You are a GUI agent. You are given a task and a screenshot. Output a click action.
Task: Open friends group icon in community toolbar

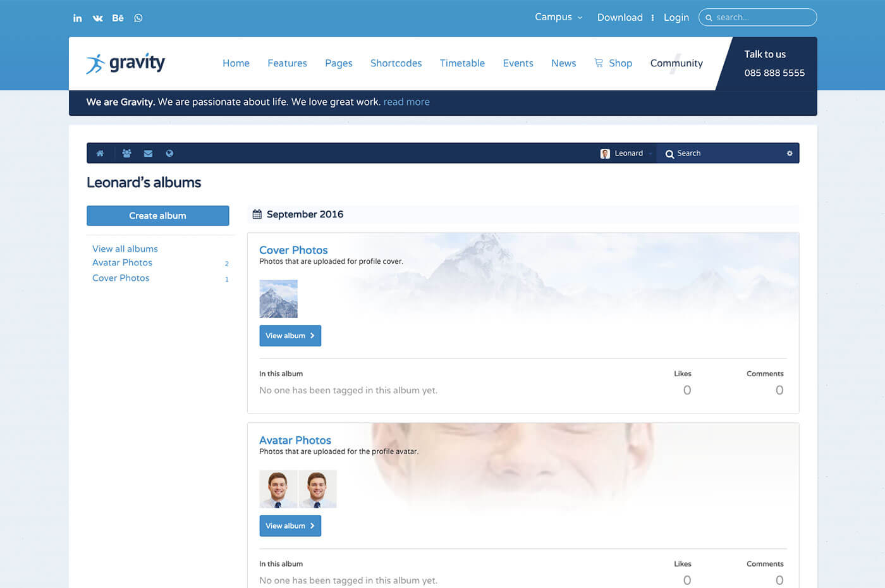tap(126, 153)
